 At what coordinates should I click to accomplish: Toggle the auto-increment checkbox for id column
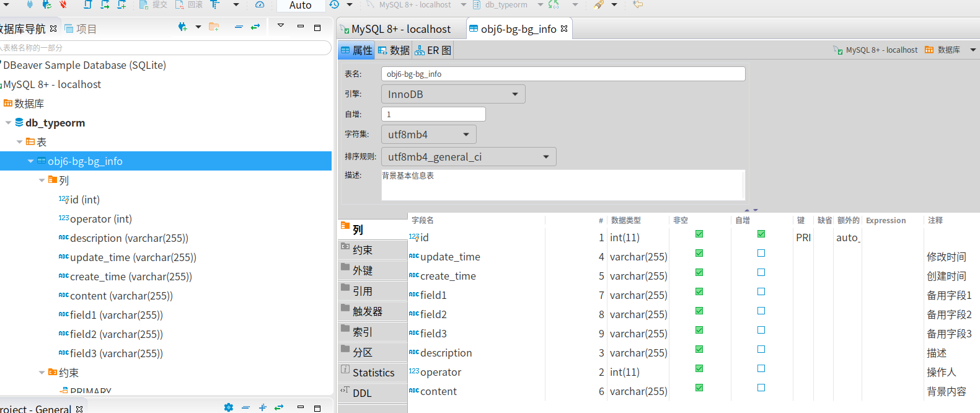(761, 234)
